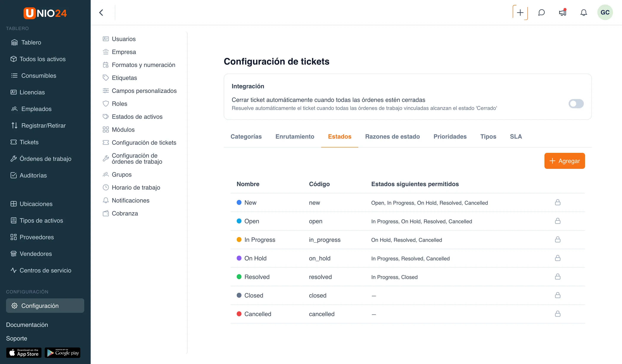Open the Soporte link
The height and width of the screenshot is (364, 622).
pyautogui.click(x=17, y=338)
